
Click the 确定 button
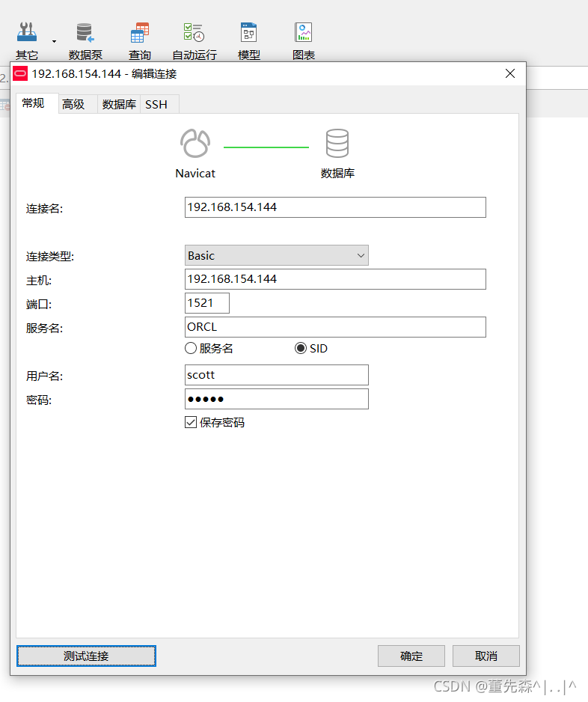click(411, 656)
